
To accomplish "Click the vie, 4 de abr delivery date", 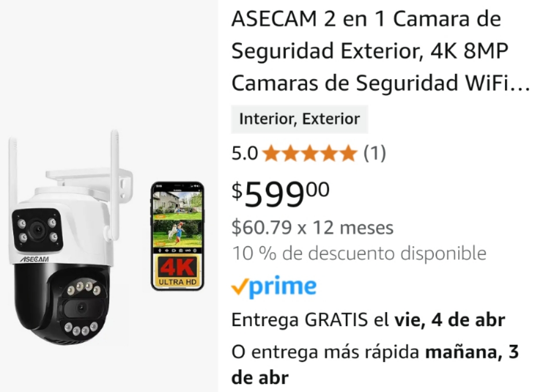I will click(450, 320).
